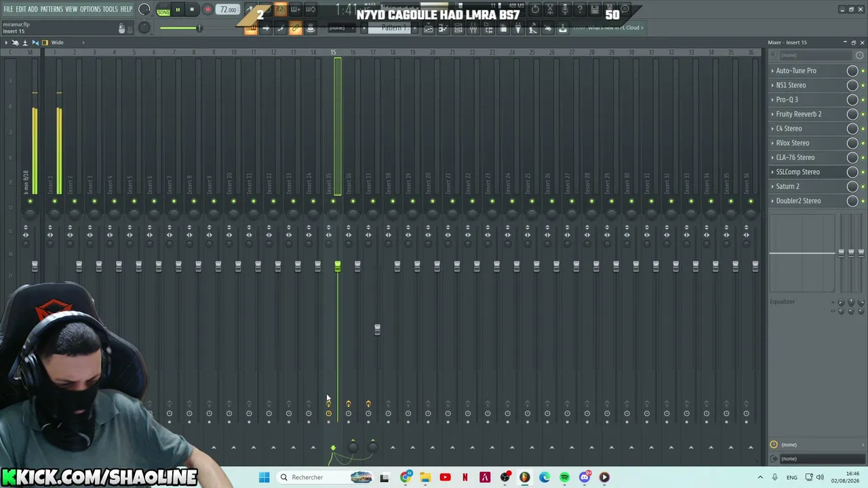Open the EDIT menu
Screen dimensions: 868x488
tap(20, 9)
